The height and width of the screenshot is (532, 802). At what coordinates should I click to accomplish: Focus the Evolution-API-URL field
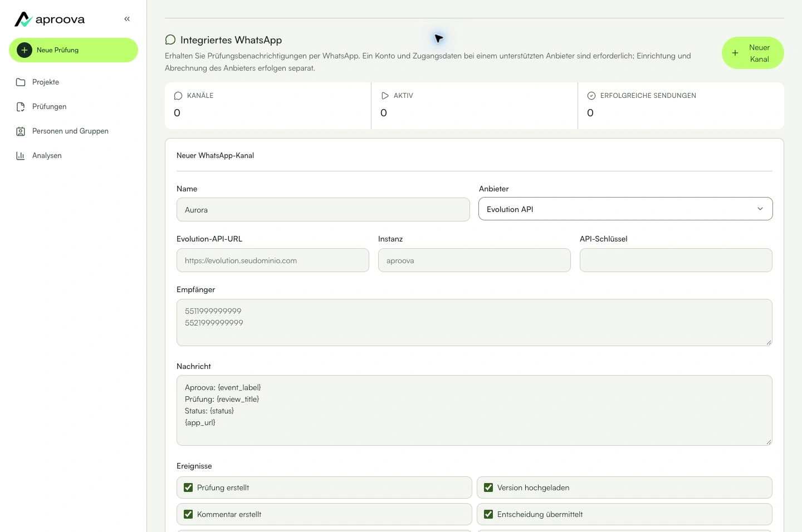point(273,260)
